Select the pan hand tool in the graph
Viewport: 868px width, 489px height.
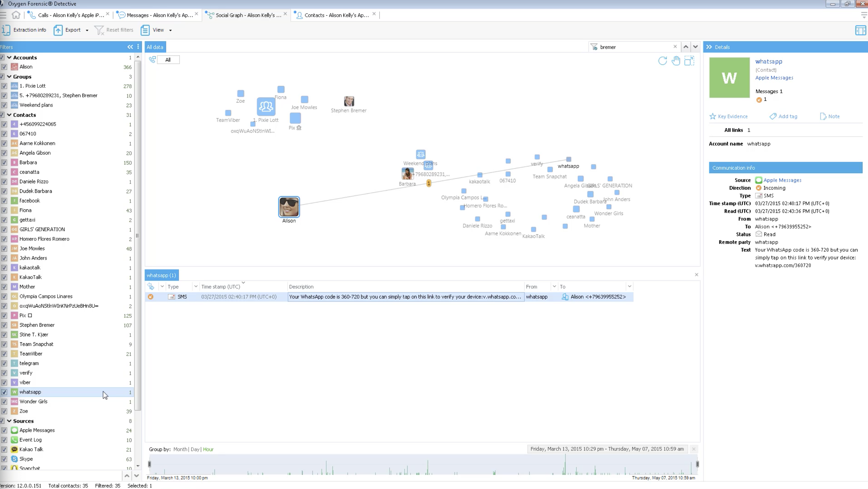[676, 61]
